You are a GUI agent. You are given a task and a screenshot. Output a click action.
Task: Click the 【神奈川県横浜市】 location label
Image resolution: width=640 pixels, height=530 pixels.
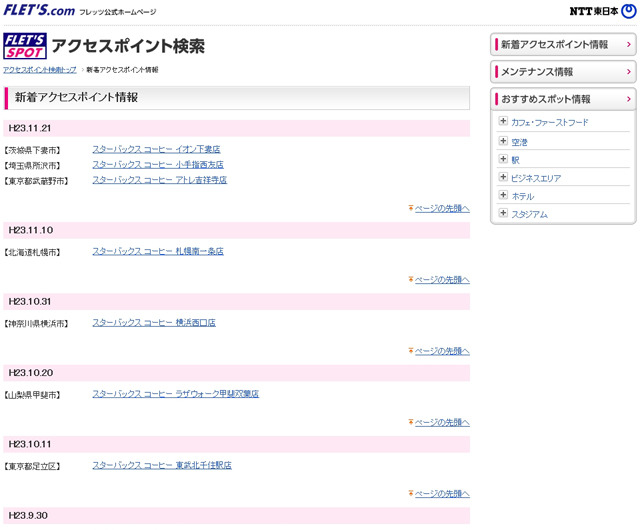[x=36, y=324]
